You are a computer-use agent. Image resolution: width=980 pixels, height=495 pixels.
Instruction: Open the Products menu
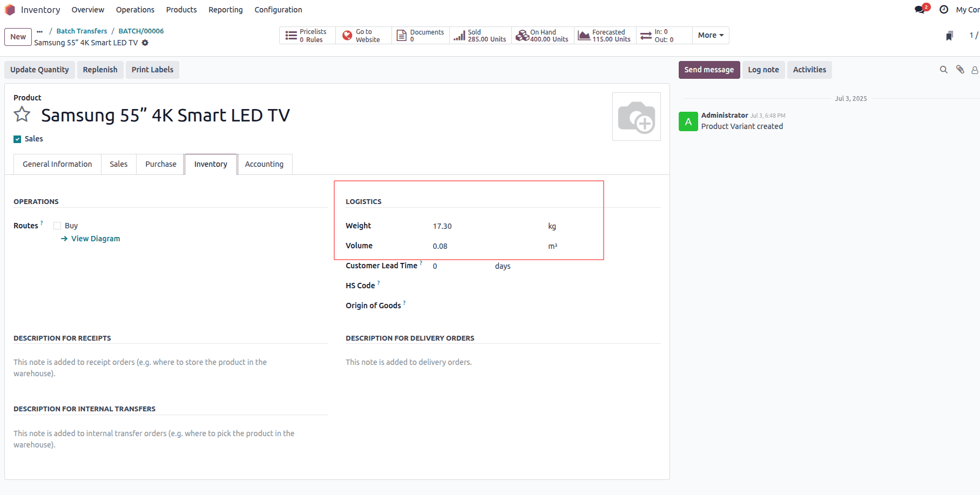tap(181, 10)
